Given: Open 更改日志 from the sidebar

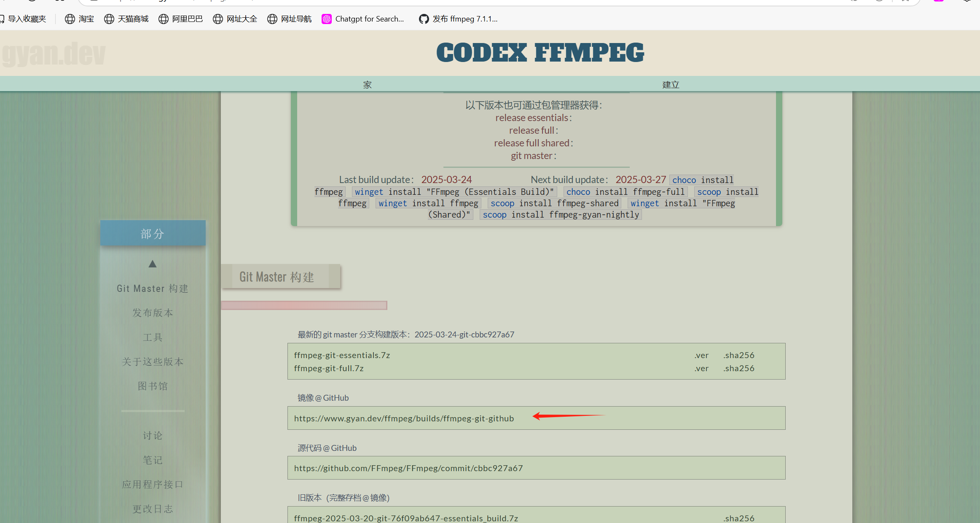Looking at the screenshot, I should (153, 509).
